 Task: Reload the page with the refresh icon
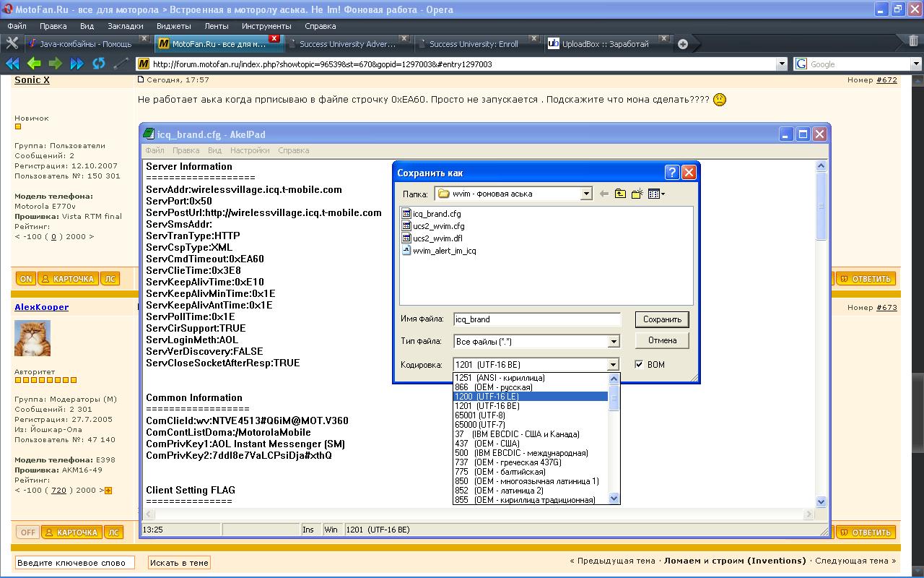pyautogui.click(x=98, y=64)
